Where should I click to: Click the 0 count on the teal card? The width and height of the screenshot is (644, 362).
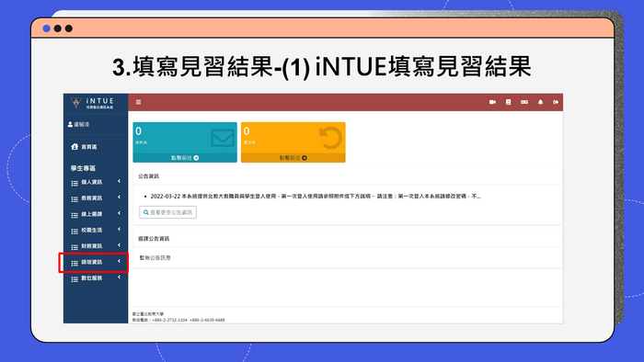click(138, 131)
